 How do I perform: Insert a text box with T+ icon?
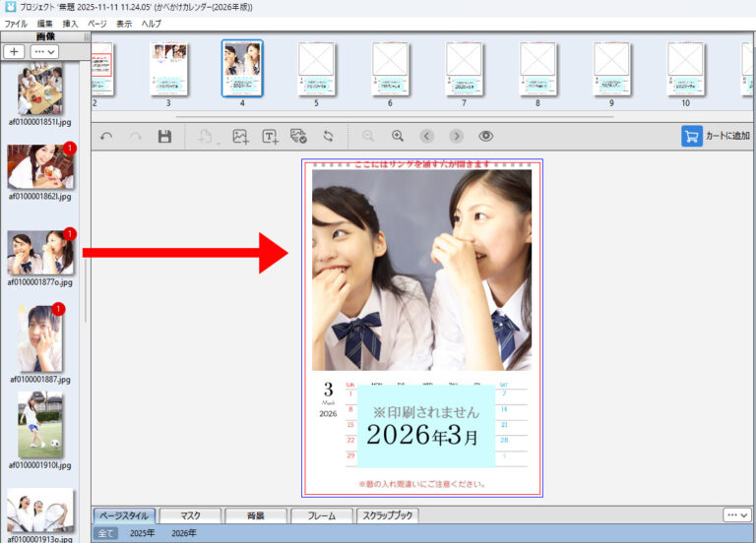(270, 137)
